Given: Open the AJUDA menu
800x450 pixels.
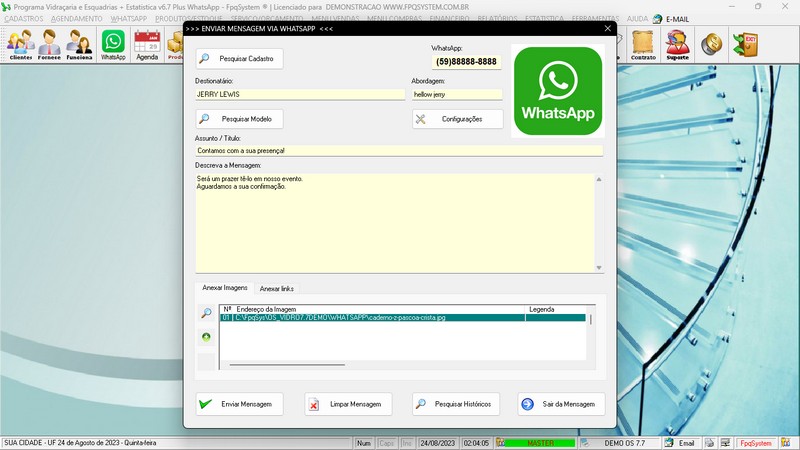Looking at the screenshot, I should (637, 18).
